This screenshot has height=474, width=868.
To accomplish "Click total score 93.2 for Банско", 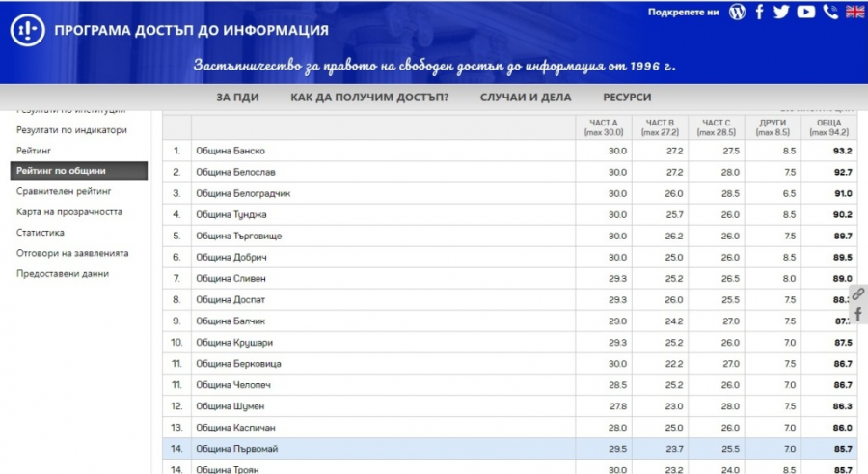I will tap(843, 151).
